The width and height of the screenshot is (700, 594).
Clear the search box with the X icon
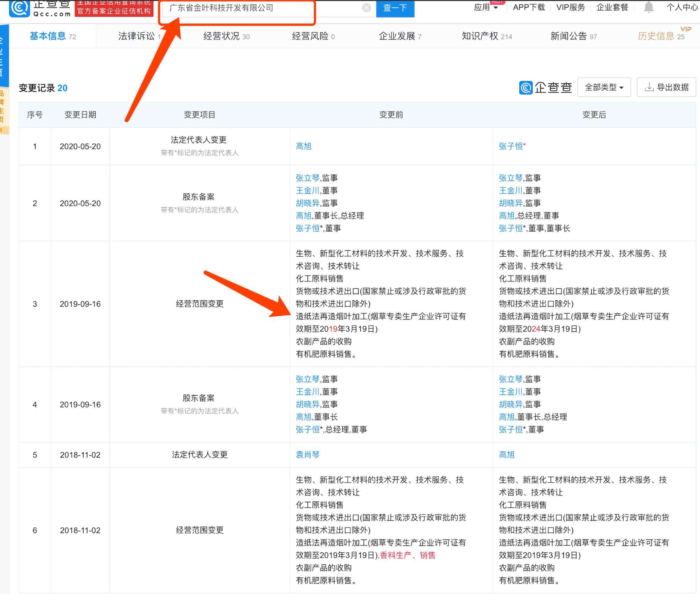[x=367, y=8]
